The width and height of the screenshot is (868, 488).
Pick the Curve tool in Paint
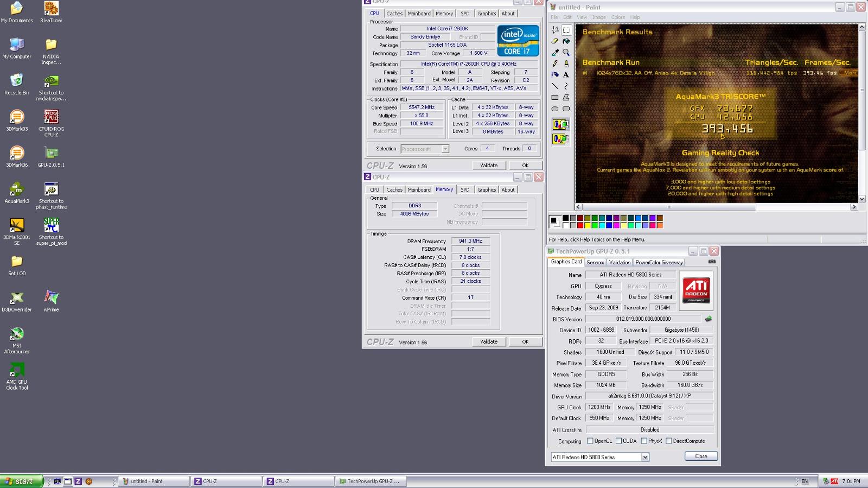566,86
